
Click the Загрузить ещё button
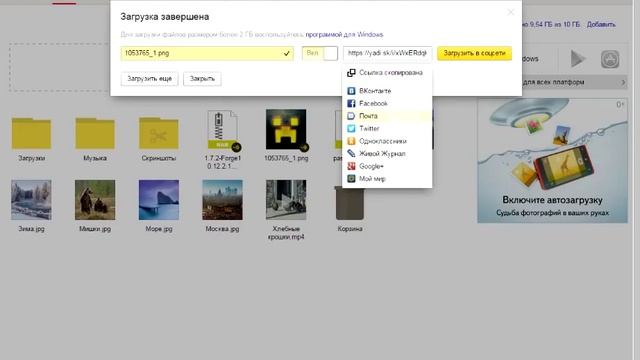[x=149, y=79]
